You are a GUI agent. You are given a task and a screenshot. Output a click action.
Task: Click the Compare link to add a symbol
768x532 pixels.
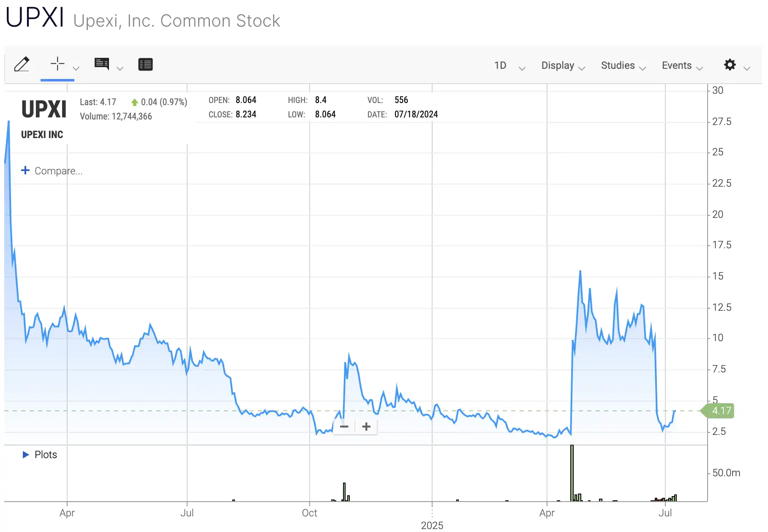(52, 171)
